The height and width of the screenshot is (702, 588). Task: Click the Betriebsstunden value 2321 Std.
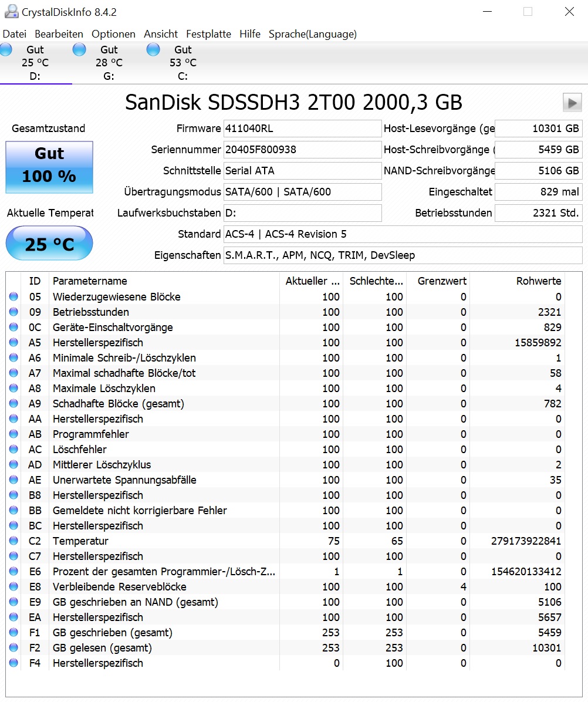(x=539, y=212)
